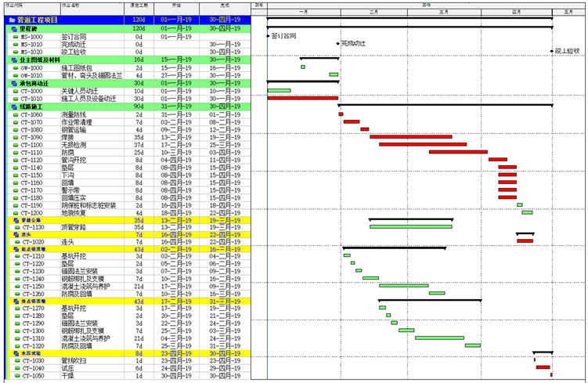
Task: Click the red 无损检测 Gantt bar
Action: click(423, 144)
